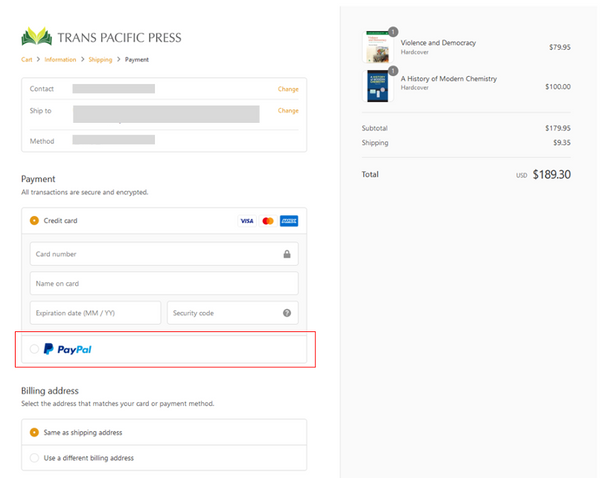Change the Contact information

[288, 89]
